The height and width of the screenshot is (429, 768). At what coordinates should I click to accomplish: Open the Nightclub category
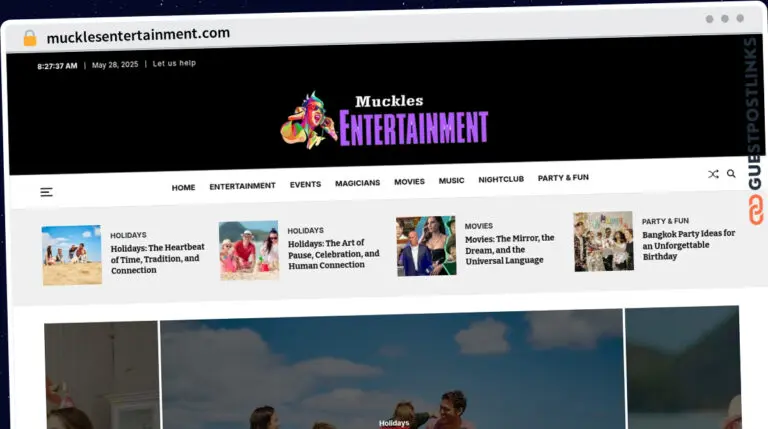click(x=501, y=179)
